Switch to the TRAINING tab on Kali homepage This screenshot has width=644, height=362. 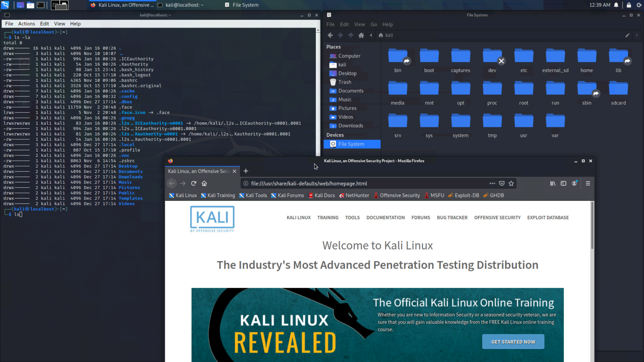click(327, 217)
